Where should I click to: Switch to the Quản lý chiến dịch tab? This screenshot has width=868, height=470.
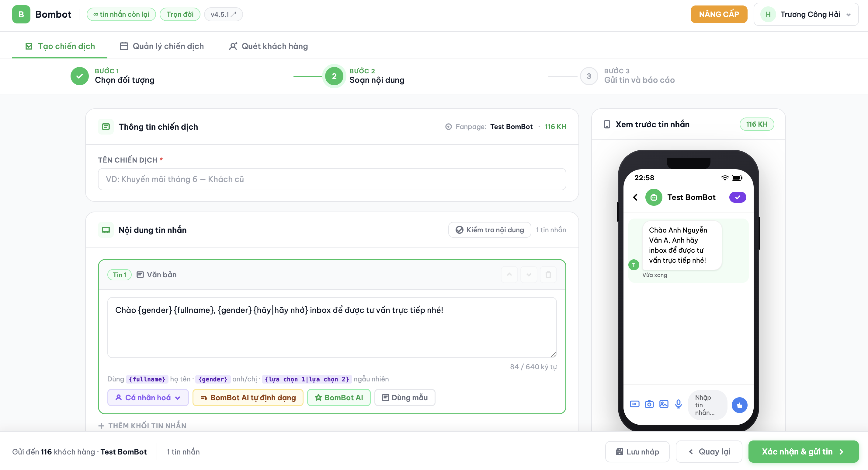click(161, 46)
